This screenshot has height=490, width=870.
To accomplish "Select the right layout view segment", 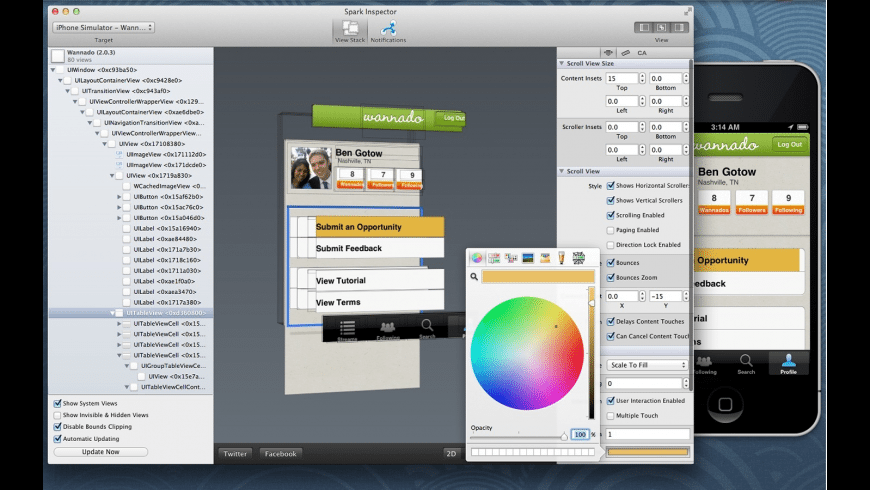I will [679, 27].
